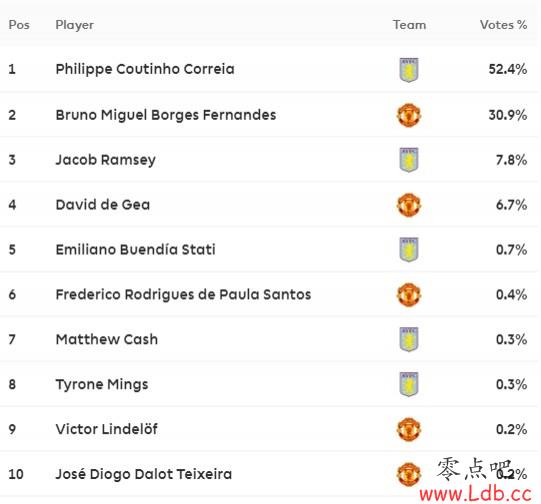
Task: Open the www.Ldb.cc watermark link
Action: click(475, 494)
